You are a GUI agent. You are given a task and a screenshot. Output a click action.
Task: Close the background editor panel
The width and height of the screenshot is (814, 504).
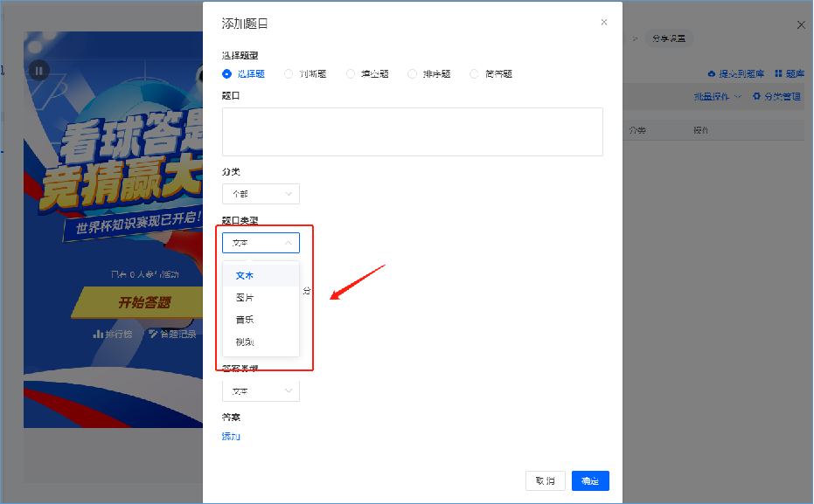(801, 24)
